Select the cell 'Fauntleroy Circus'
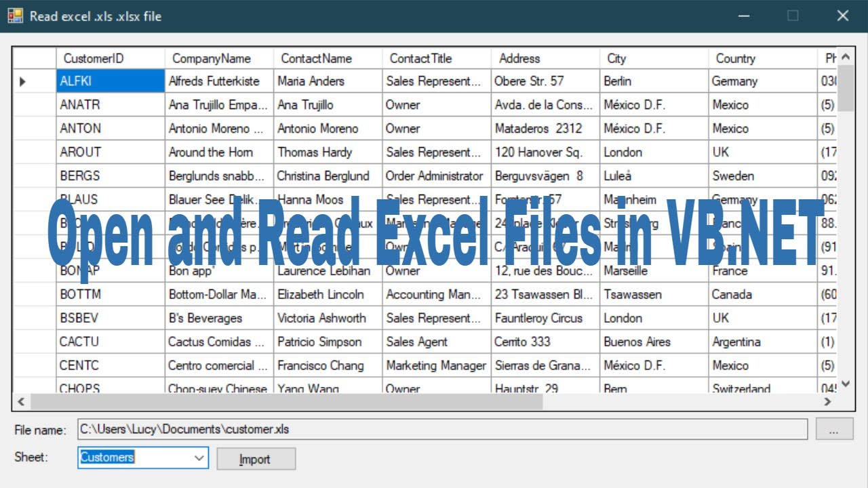The width and height of the screenshot is (868, 488). click(x=546, y=318)
